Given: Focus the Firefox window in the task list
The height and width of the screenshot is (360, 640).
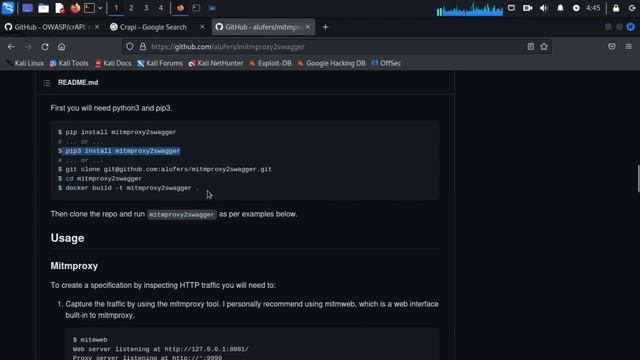Looking at the screenshot, I should (x=180, y=8).
